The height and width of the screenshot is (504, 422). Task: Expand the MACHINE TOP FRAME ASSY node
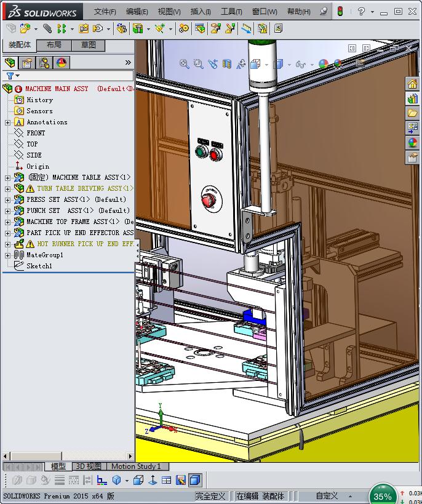(8, 222)
